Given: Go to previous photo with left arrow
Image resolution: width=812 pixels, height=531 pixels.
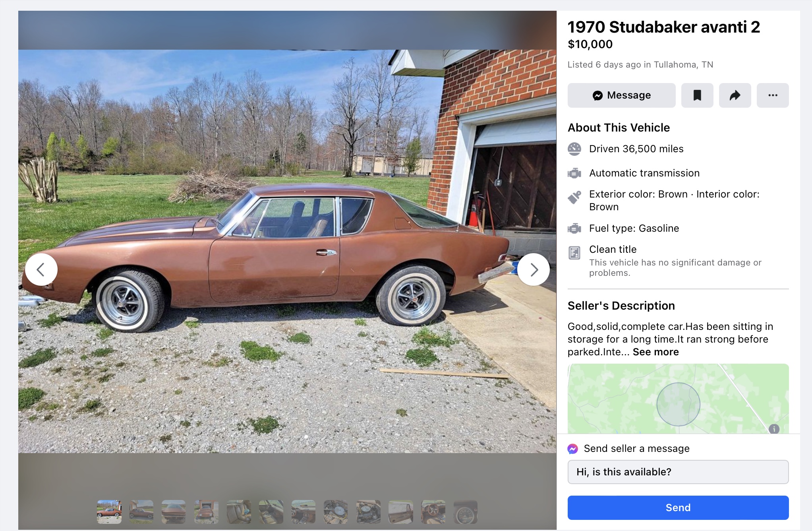Looking at the screenshot, I should pos(41,269).
